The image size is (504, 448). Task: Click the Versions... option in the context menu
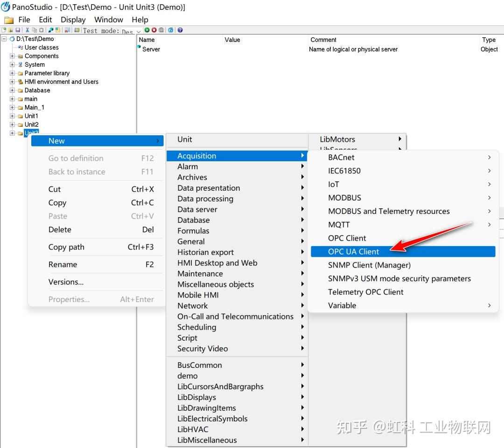tap(65, 282)
